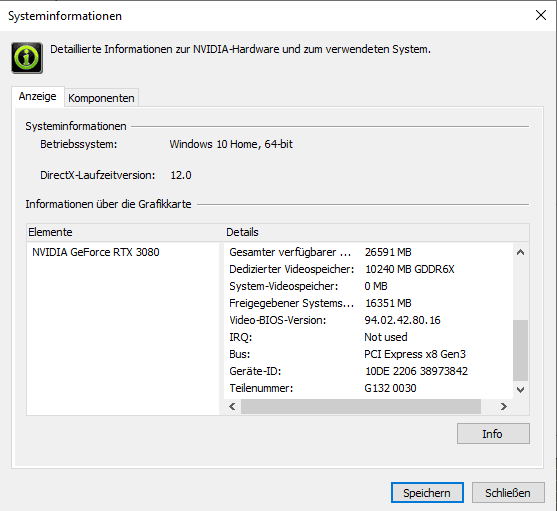Click the vertical scrollbar thumb in Details
557x511 pixels.
click(x=520, y=350)
